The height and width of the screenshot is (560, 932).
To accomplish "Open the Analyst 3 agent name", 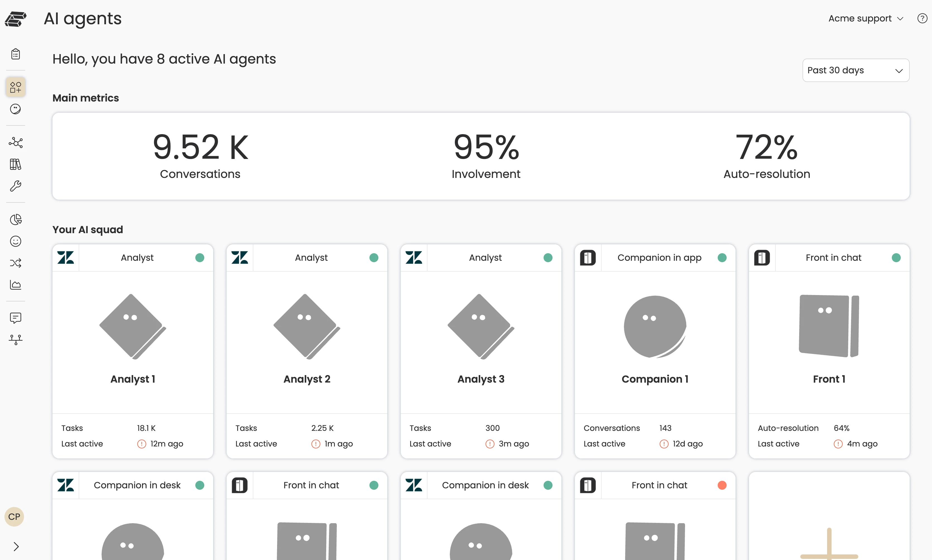I will point(481,379).
